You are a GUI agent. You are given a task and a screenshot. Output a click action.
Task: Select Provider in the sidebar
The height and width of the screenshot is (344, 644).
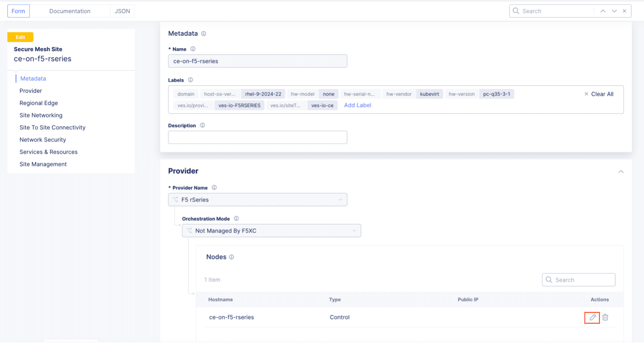(31, 91)
